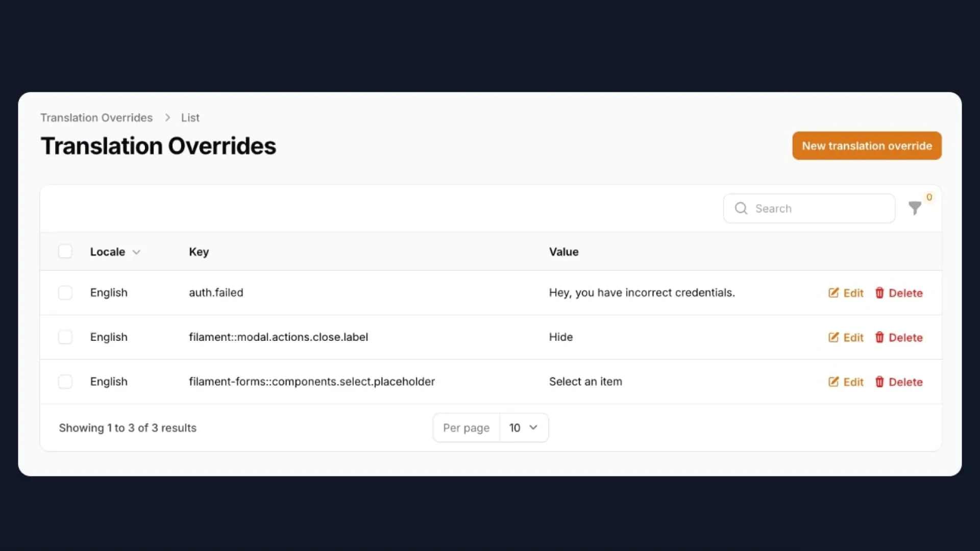Toggle the Locale column sort chevron
This screenshot has width=980, height=551.
pyautogui.click(x=136, y=252)
